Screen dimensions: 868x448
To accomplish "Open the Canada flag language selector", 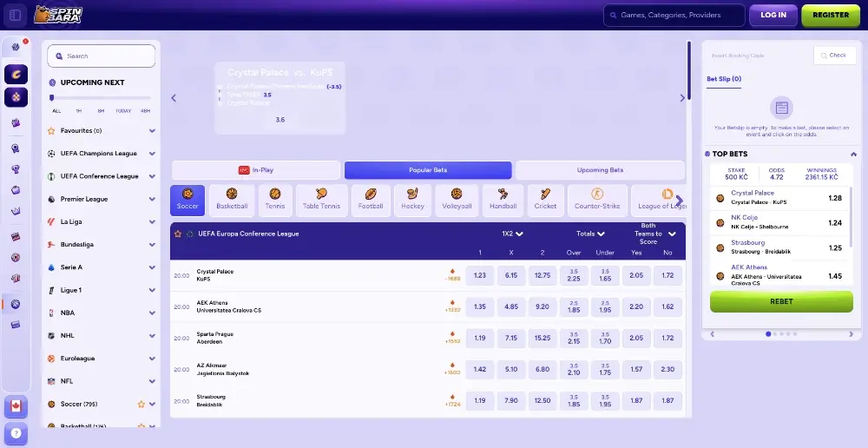I will (16, 407).
